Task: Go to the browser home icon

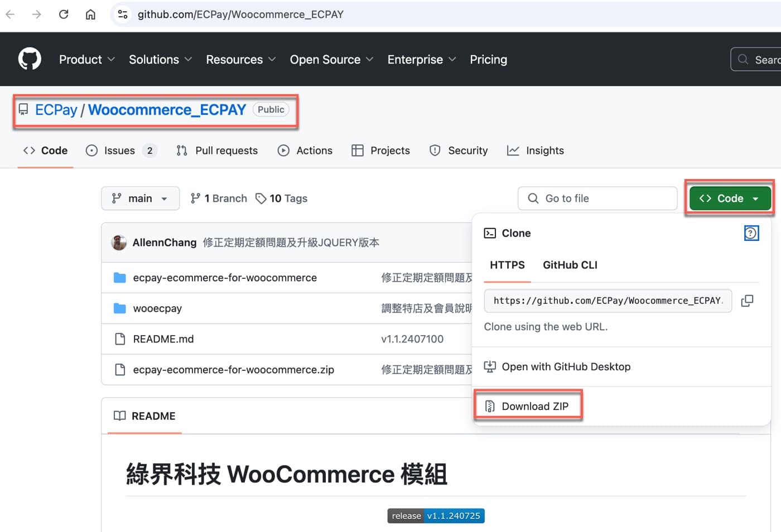Action: pyautogui.click(x=90, y=14)
